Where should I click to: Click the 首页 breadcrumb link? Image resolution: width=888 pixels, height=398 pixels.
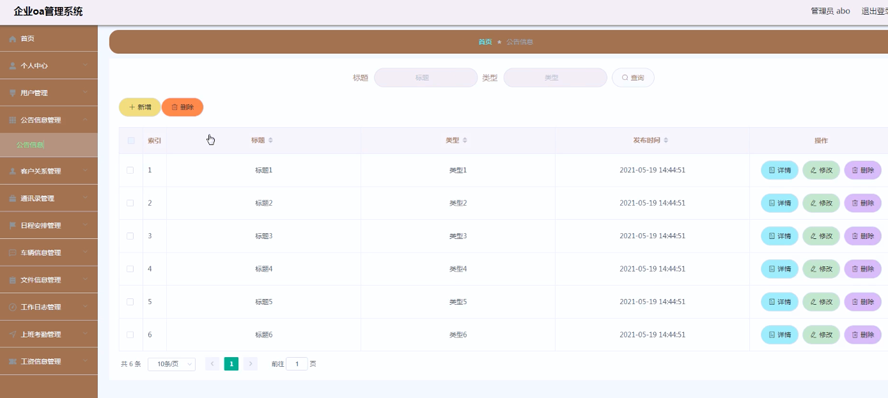pyautogui.click(x=485, y=42)
